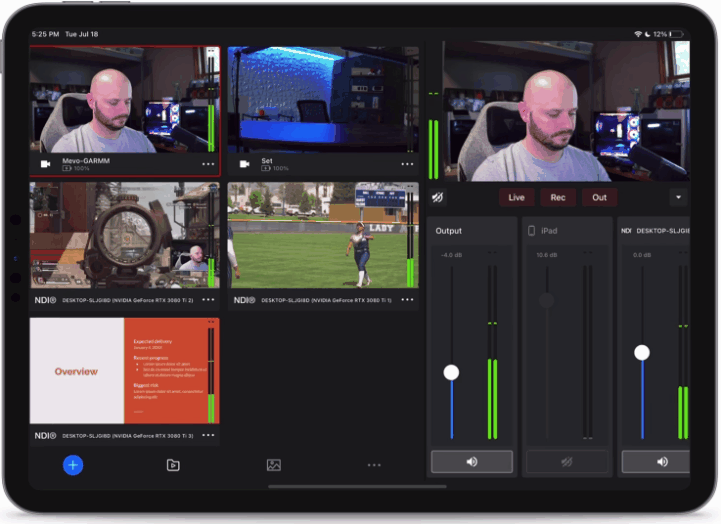
Task: Click battery indicator in status bar
Action: (x=677, y=34)
